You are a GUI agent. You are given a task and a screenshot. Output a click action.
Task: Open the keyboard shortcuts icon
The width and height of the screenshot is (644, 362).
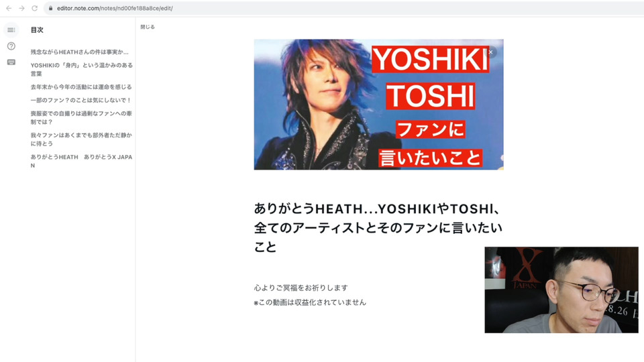[11, 62]
